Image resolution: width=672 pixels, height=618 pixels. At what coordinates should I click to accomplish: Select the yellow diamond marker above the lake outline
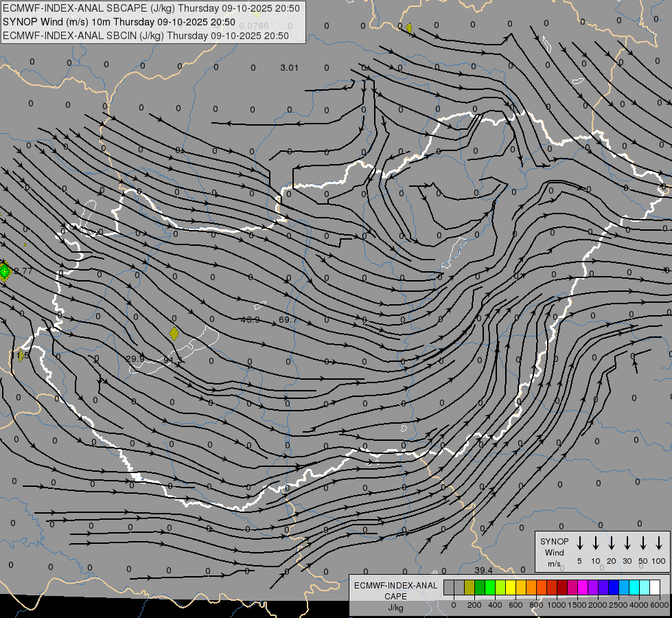(x=174, y=333)
